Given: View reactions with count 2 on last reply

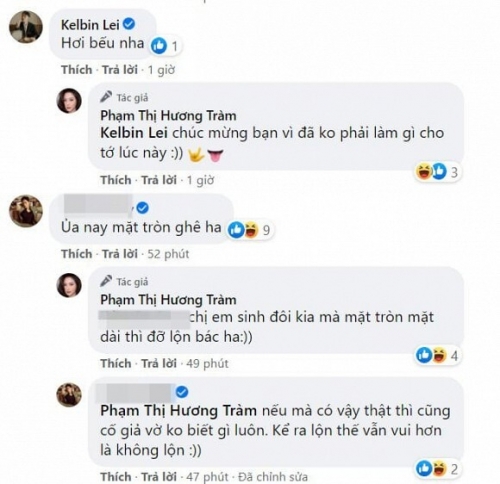Looking at the screenshot, I should [437, 469].
